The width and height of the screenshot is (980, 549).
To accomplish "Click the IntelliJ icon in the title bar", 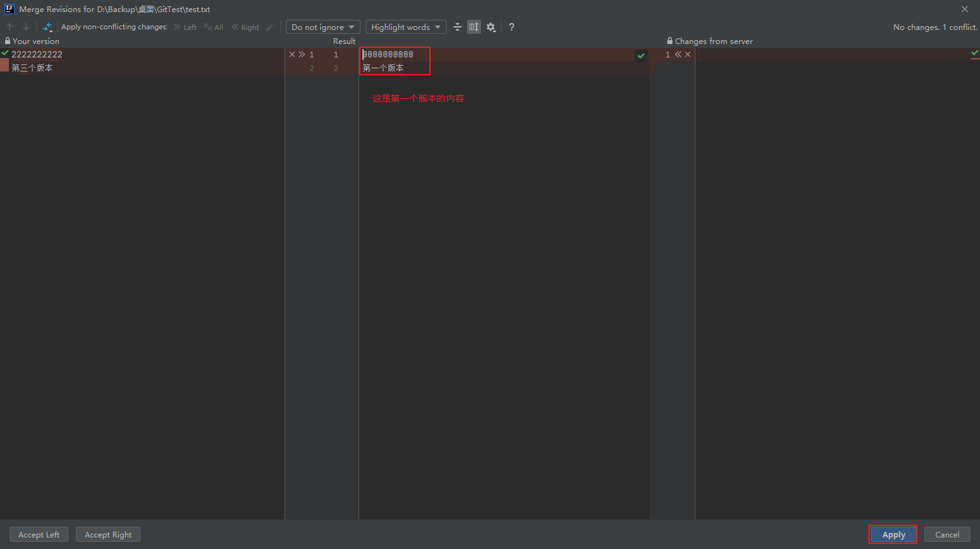I will (x=9, y=9).
